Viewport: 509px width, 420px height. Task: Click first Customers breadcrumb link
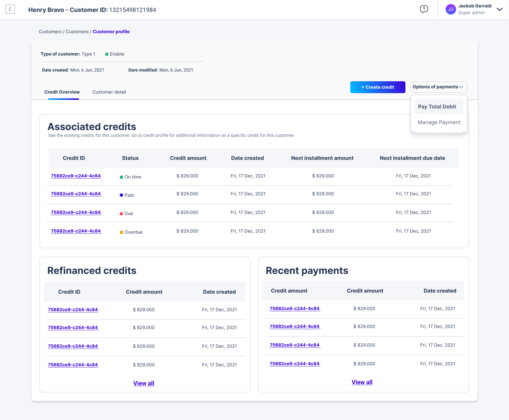[x=50, y=32]
